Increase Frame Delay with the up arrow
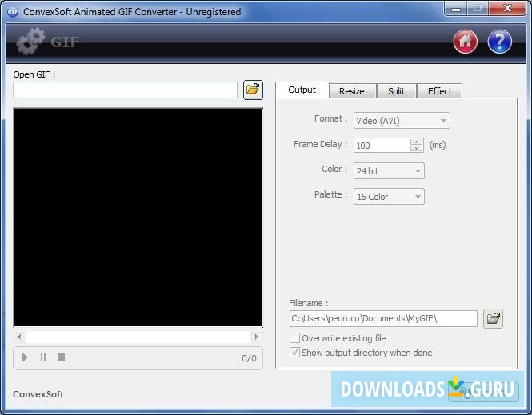Image resolution: width=532 pixels, height=415 pixels. 416,142
